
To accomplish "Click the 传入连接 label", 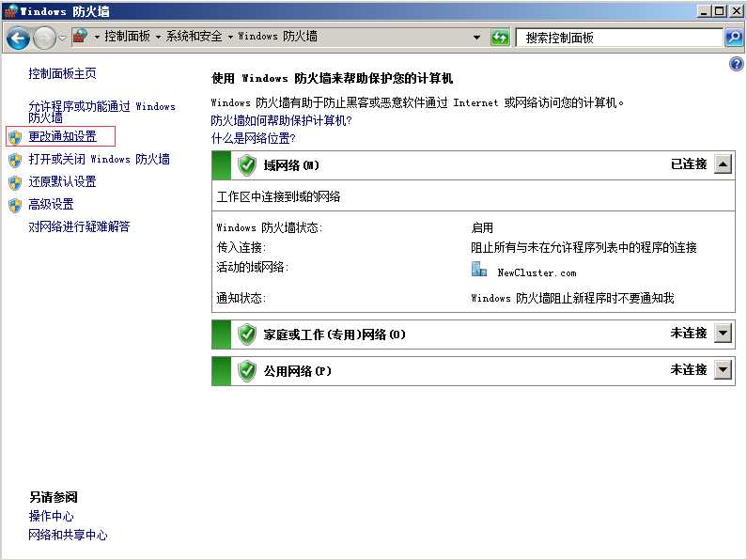I will point(241,248).
